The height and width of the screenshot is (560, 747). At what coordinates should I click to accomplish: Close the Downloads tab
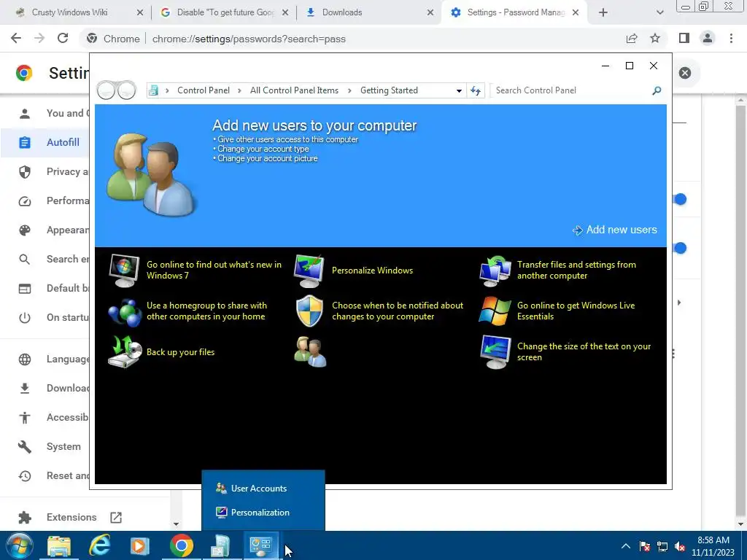(x=430, y=12)
